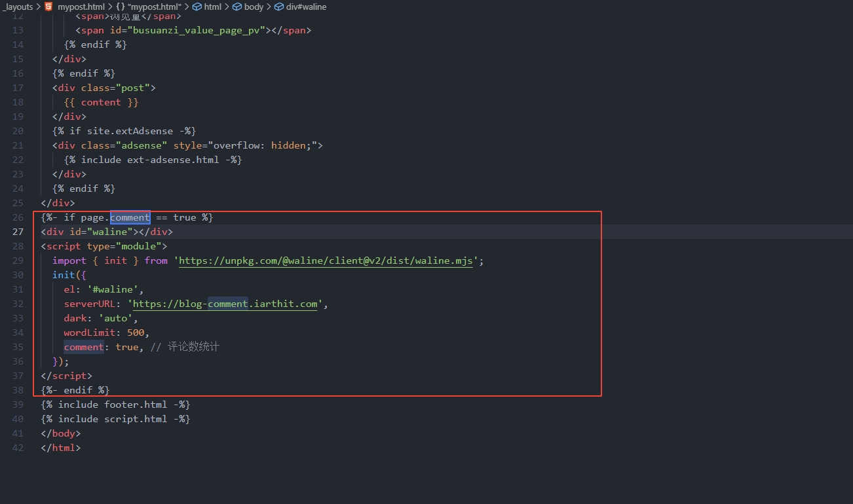
Task: Click the busuanzi_value_page_pv id string
Action: point(199,30)
